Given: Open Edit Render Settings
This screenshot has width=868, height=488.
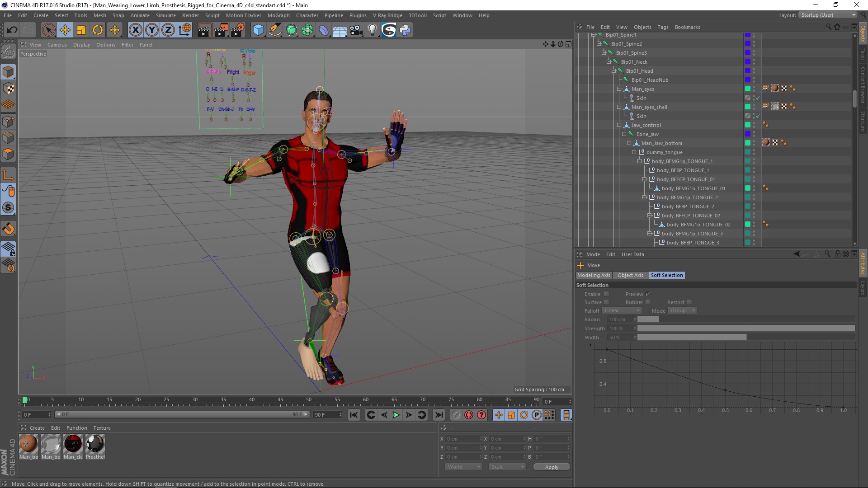Looking at the screenshot, I should [238, 30].
